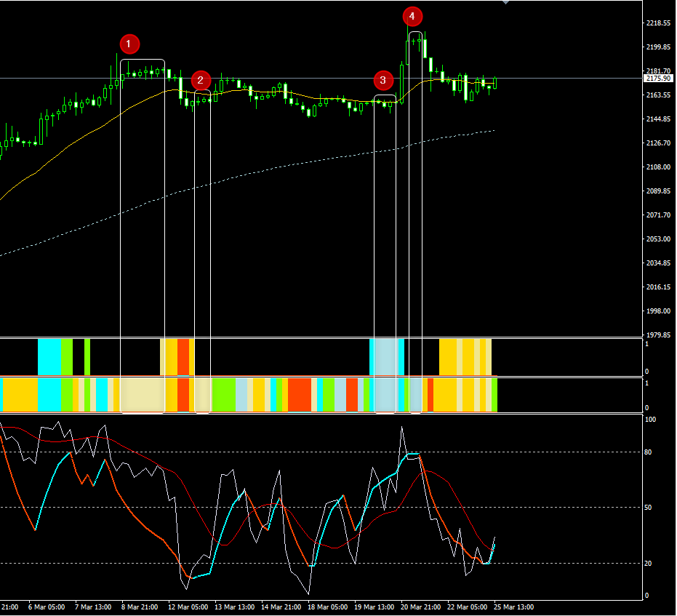The width and height of the screenshot is (677, 616).
Task: Click the 2199.85 price scale label
Action: pyautogui.click(x=658, y=47)
